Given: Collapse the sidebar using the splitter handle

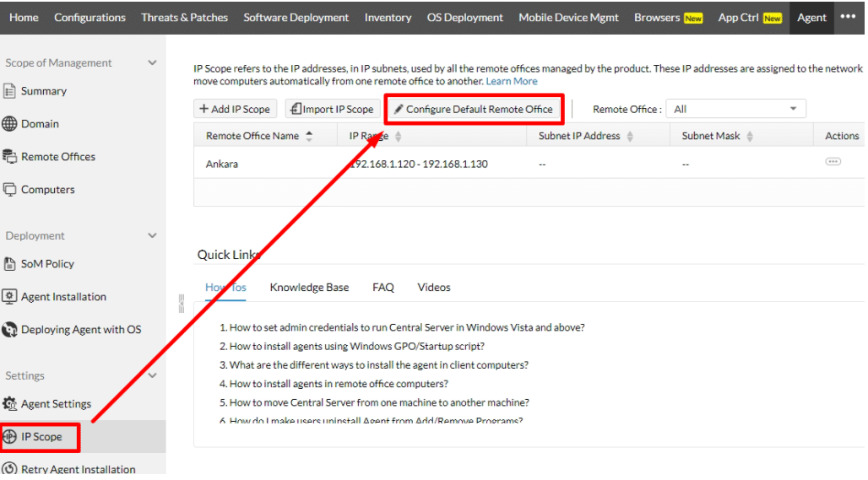Looking at the screenshot, I should (x=181, y=304).
